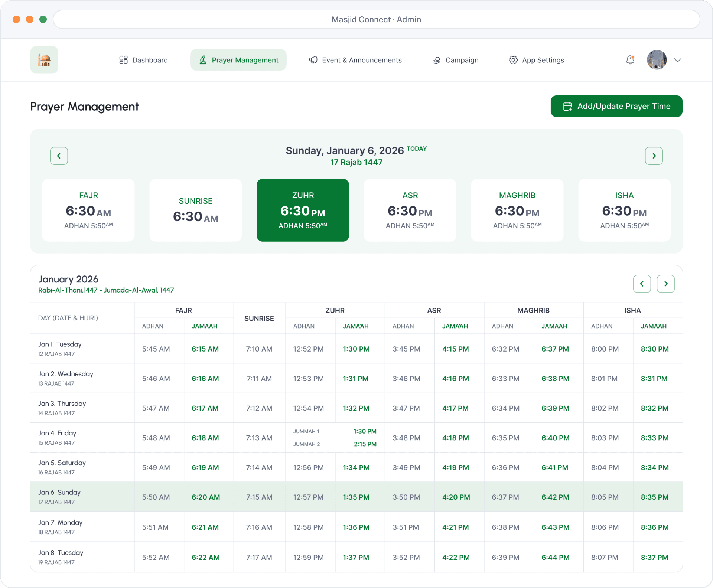Go to previous day arrow
Viewport: 713px width, 588px height.
[59, 156]
